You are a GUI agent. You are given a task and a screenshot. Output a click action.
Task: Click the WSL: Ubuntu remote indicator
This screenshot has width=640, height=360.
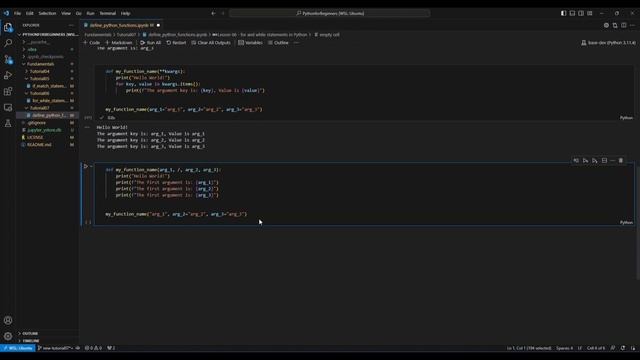coord(18,348)
